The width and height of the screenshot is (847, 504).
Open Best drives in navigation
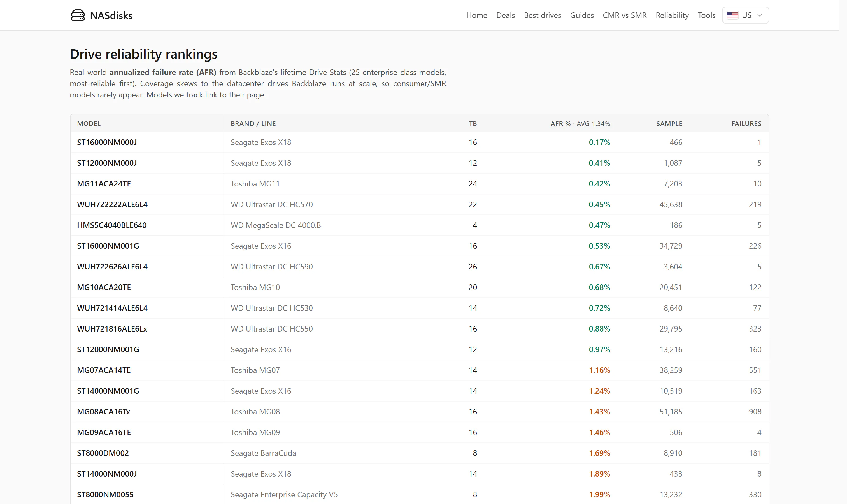542,15
